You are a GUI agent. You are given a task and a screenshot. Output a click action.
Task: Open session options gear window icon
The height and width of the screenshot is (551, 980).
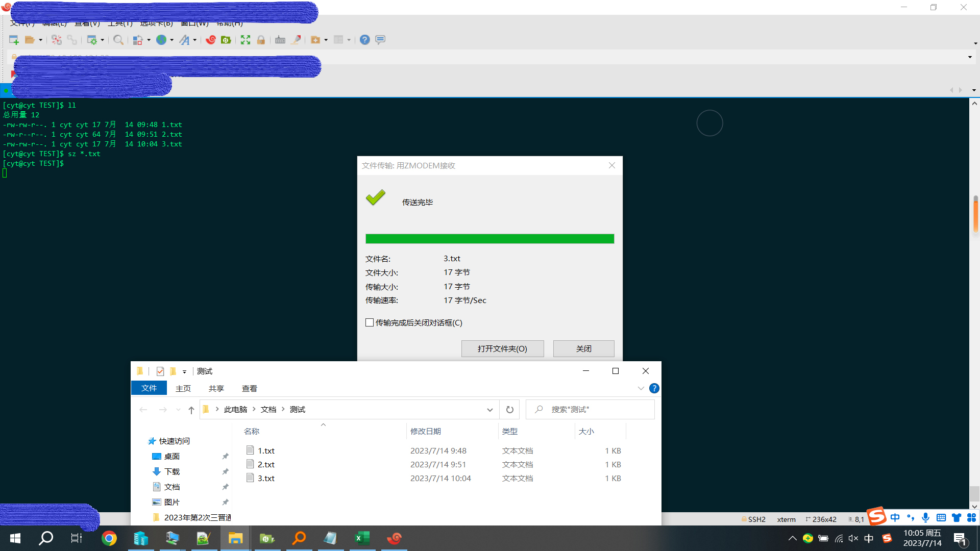coord(92,40)
